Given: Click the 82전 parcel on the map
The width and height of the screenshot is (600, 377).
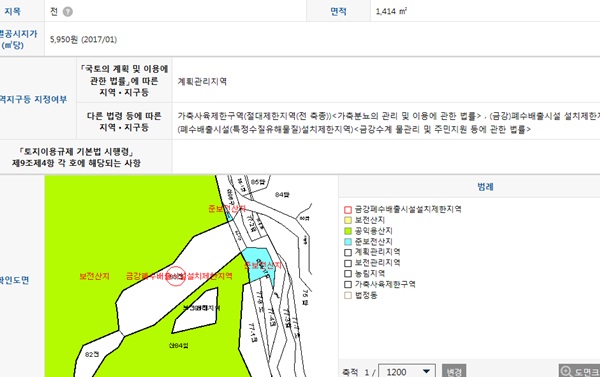Looking at the screenshot, I should click(x=91, y=354).
